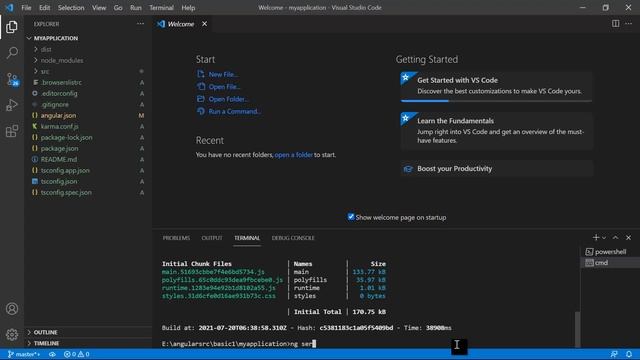Close the terminal panel
This screenshot has height=360, width=640.
point(629,238)
